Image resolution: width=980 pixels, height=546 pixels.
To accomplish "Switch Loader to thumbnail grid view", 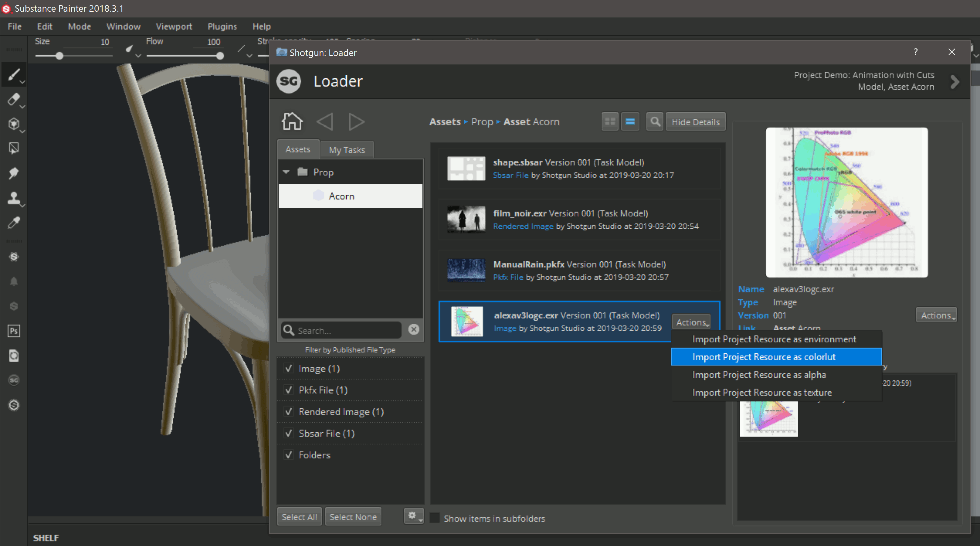I will coord(610,122).
